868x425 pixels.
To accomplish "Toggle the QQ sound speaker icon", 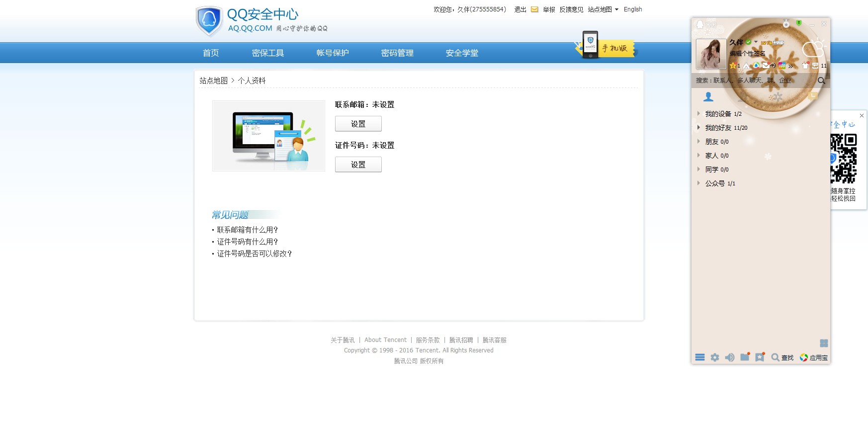I will point(730,357).
